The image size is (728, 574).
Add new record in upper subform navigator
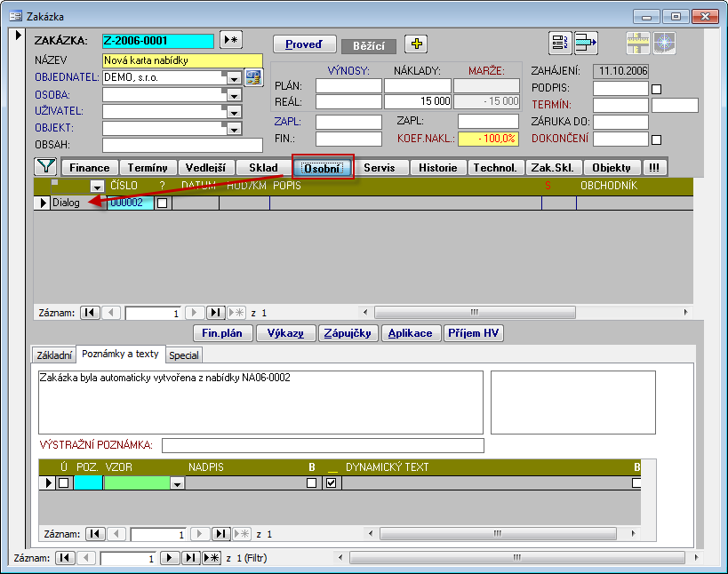pyautogui.click(x=236, y=313)
